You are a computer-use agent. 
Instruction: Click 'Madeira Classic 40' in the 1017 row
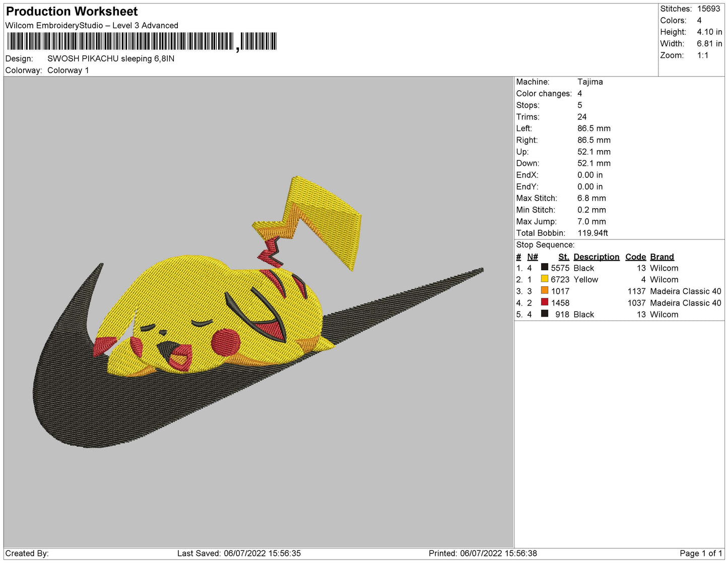[x=685, y=291]
